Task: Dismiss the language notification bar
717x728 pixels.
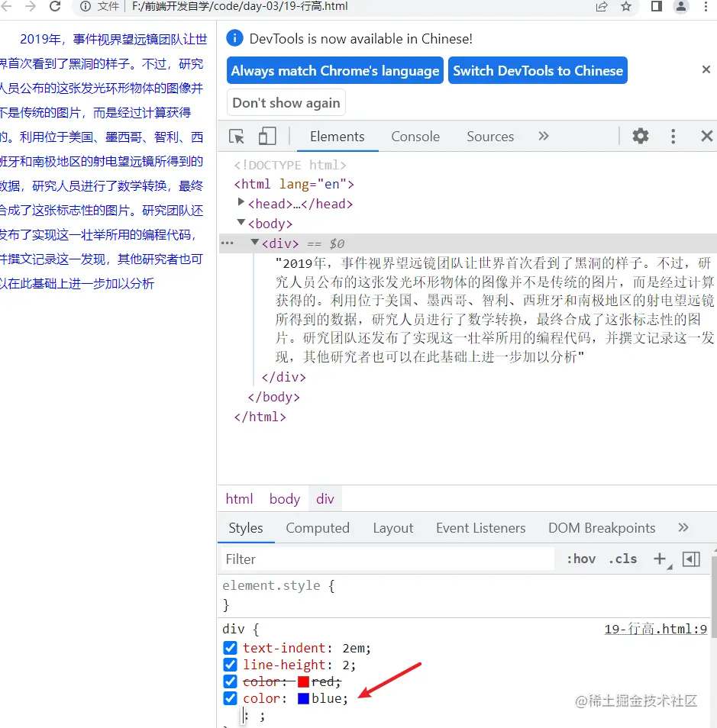Action: pos(706,69)
